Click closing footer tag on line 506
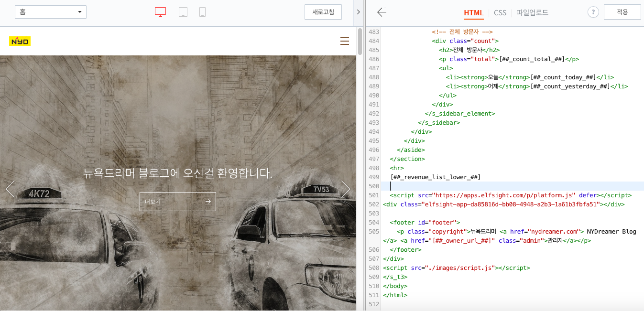The height and width of the screenshot is (311, 644). [x=405, y=250]
